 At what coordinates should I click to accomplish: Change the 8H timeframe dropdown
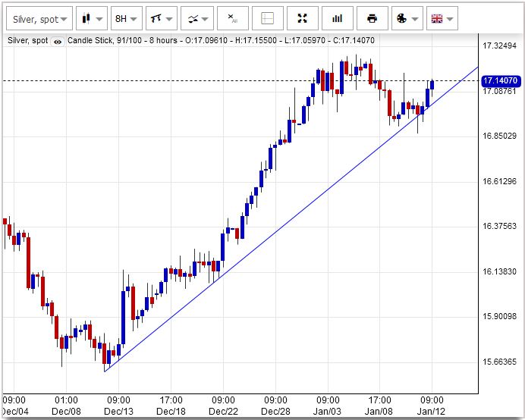pos(126,18)
